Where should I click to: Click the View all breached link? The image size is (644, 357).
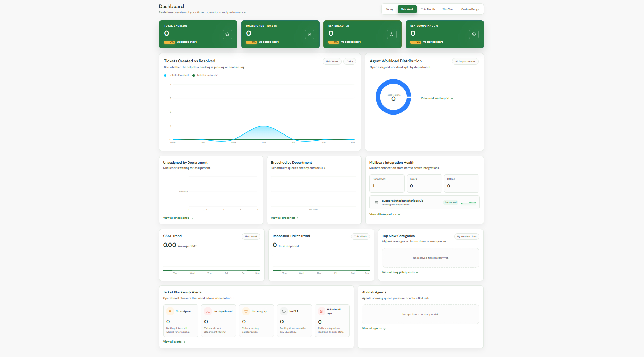point(285,218)
